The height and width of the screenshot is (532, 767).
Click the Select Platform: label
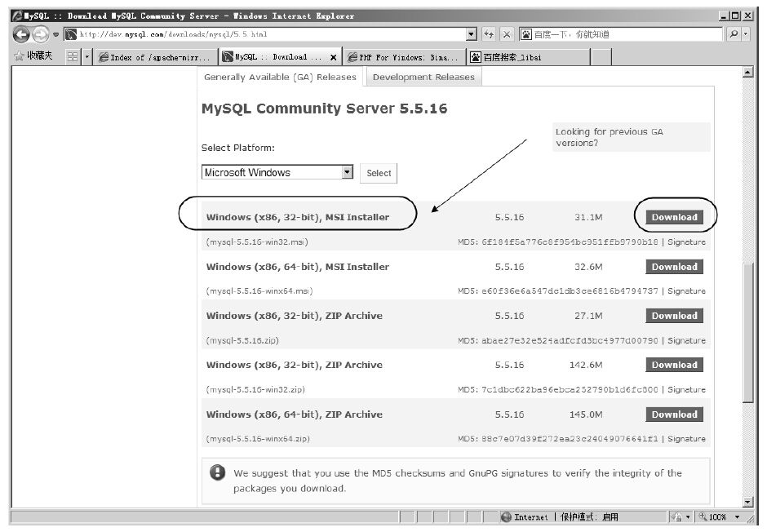pyautogui.click(x=237, y=148)
